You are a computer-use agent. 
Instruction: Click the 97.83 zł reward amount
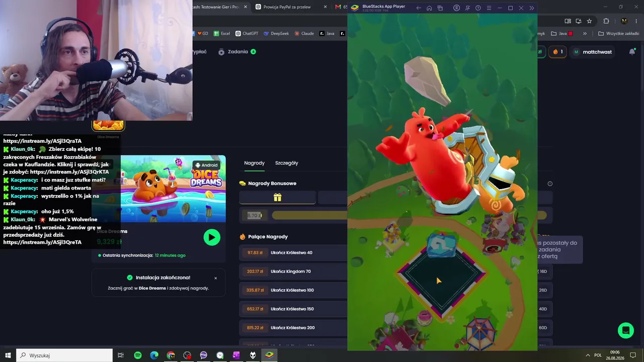tap(255, 252)
